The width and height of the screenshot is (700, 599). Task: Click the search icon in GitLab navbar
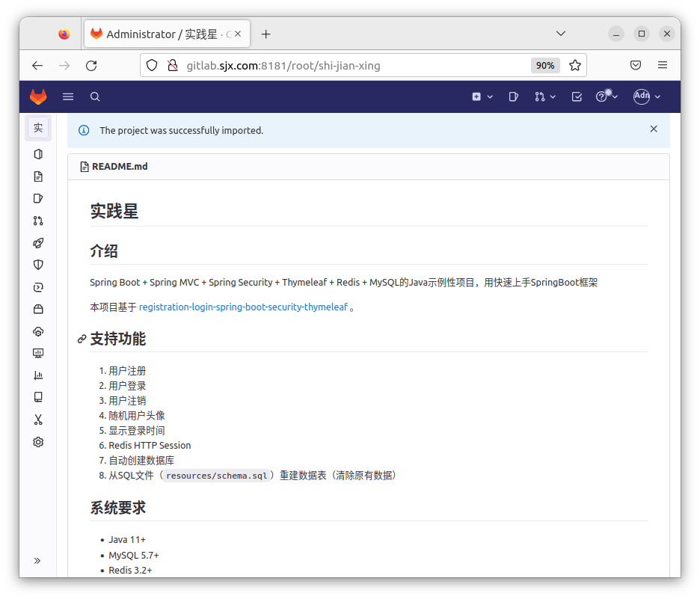pos(95,96)
